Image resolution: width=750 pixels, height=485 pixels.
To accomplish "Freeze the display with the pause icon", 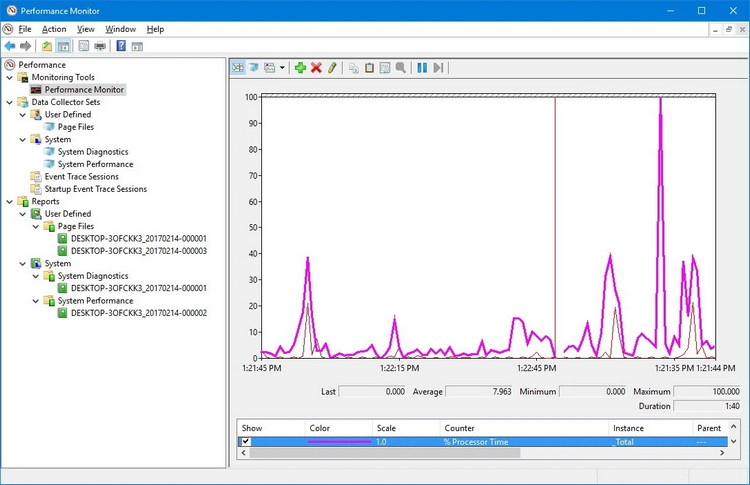I will [x=422, y=67].
